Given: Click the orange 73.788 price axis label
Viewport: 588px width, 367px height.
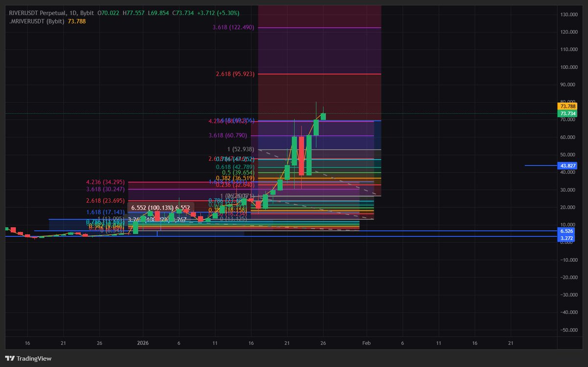Looking at the screenshot, I should (x=567, y=106).
